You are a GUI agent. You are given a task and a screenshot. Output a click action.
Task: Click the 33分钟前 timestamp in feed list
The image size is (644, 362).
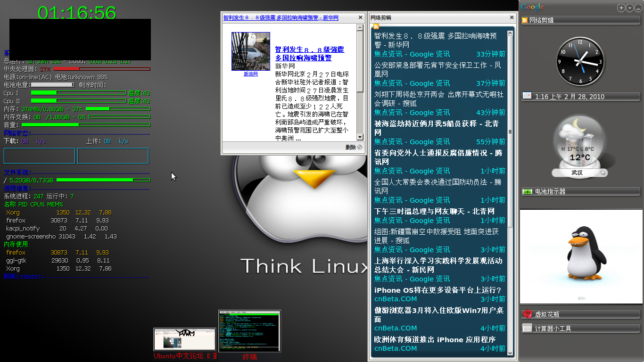click(491, 54)
